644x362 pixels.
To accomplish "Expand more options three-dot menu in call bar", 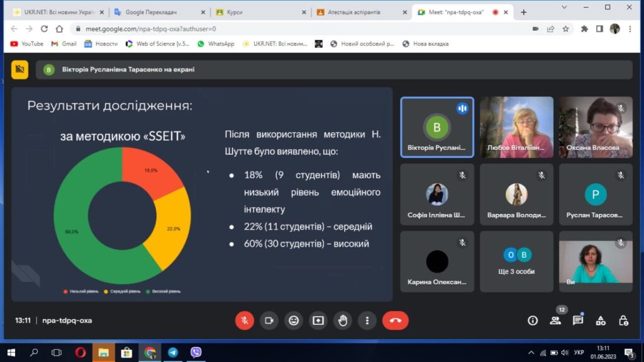I will (367, 320).
